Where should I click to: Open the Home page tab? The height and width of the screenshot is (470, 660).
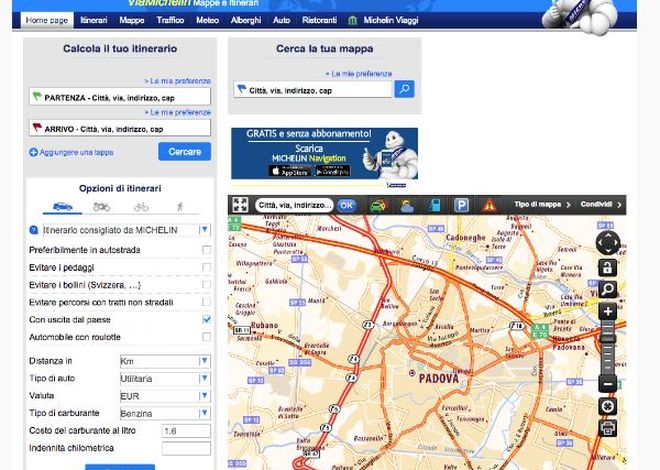pos(47,20)
